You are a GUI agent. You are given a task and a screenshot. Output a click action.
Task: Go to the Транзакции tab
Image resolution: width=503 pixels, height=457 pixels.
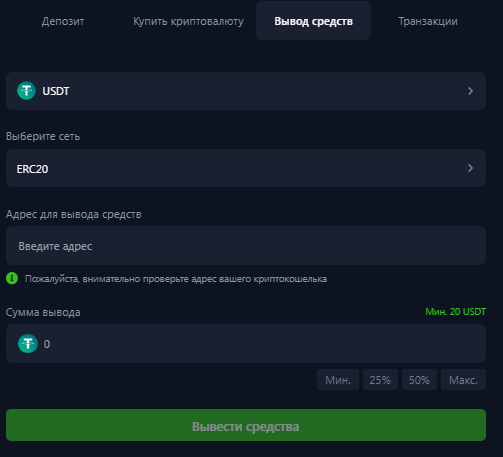(428, 21)
